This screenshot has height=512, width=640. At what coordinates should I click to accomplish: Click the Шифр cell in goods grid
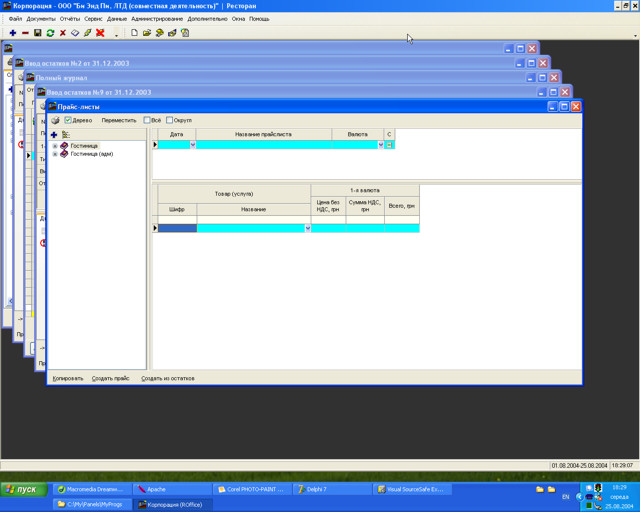[177, 228]
